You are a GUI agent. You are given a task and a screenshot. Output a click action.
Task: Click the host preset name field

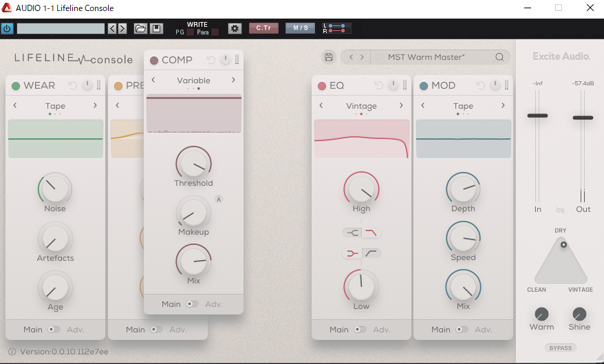click(61, 28)
